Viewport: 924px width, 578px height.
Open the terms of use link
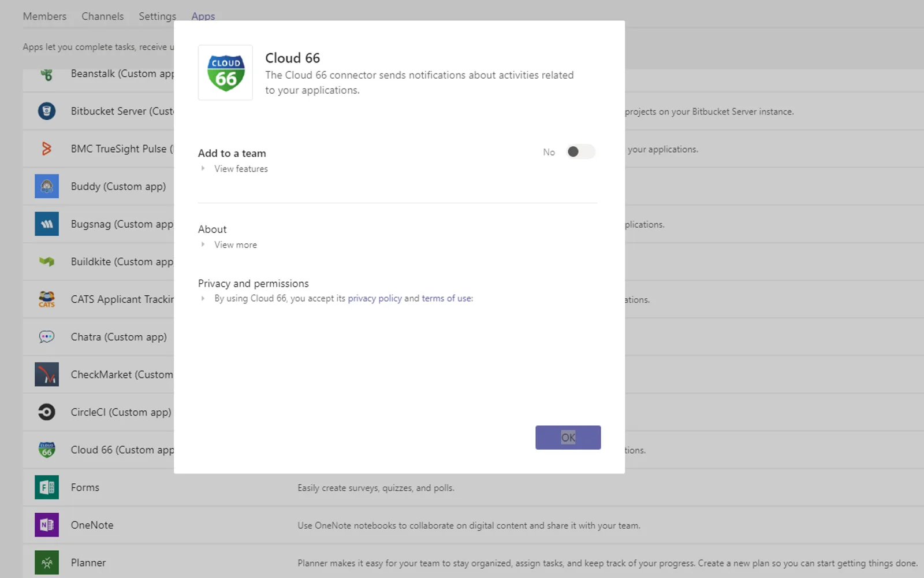[446, 298]
